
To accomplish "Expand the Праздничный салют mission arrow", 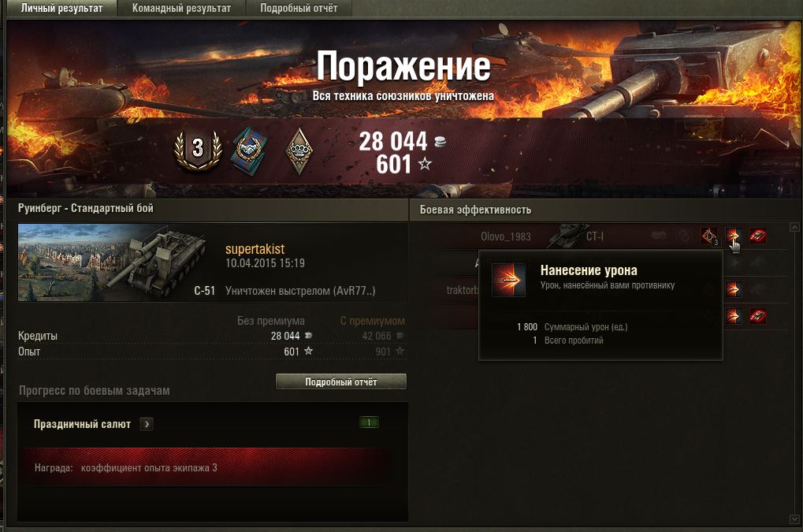I will pyautogui.click(x=147, y=424).
